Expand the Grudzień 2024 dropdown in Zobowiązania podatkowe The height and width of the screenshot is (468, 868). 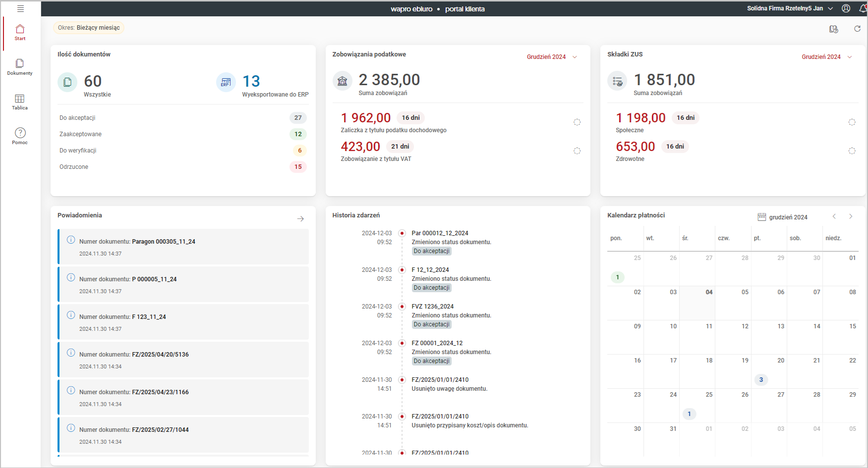[x=552, y=57]
